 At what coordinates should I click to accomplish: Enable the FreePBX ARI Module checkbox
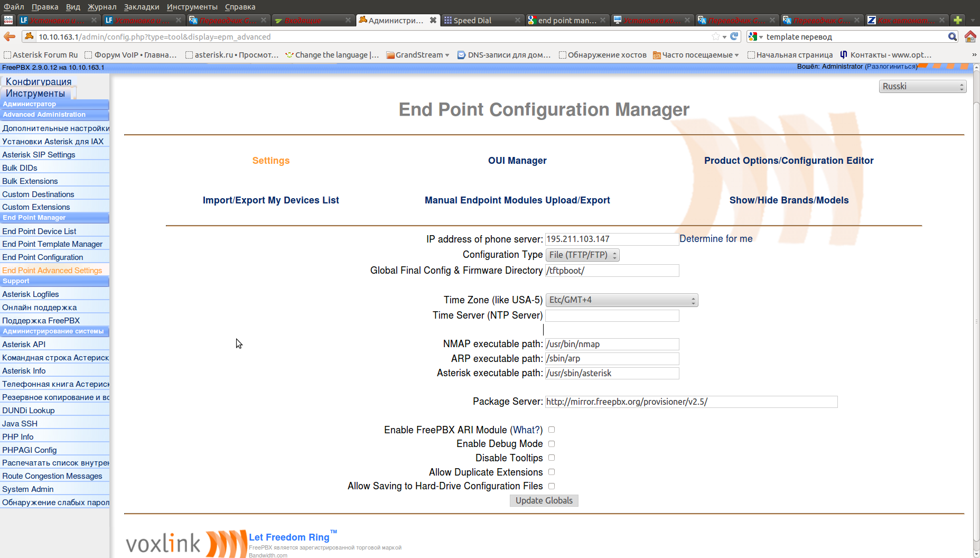click(551, 430)
